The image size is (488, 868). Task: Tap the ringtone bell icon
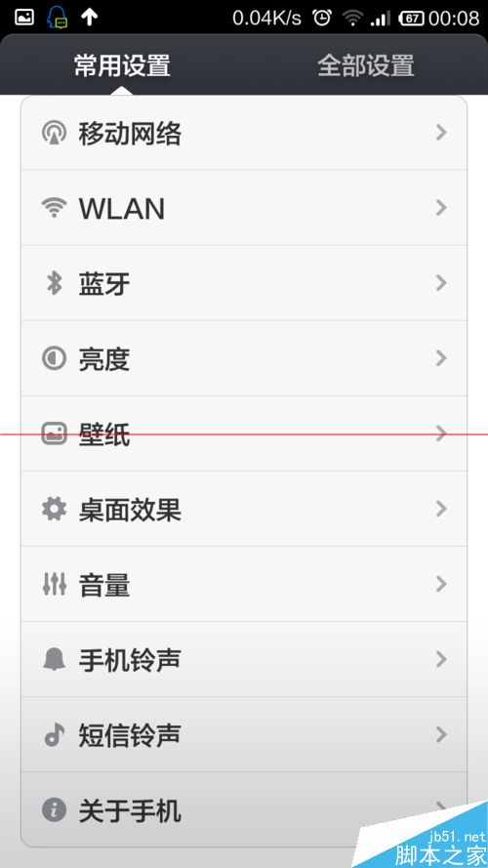tap(55, 659)
